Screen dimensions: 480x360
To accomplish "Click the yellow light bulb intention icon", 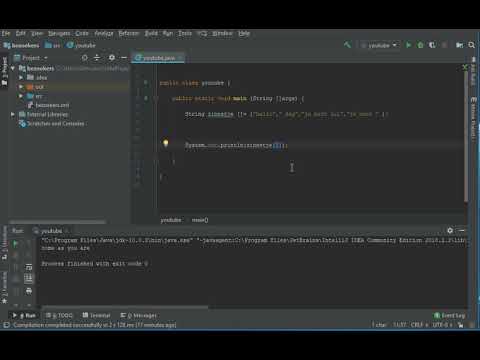I will coord(165,143).
